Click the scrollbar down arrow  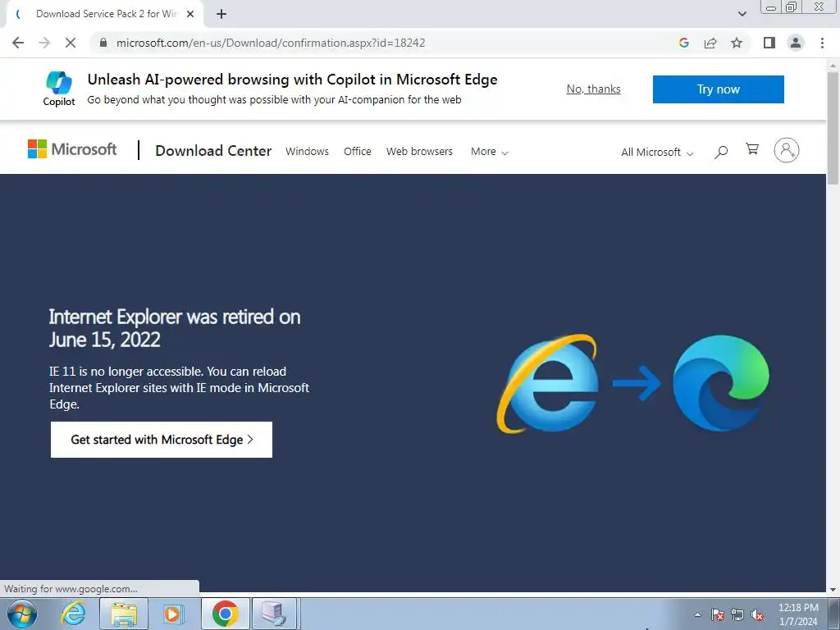coord(833,589)
